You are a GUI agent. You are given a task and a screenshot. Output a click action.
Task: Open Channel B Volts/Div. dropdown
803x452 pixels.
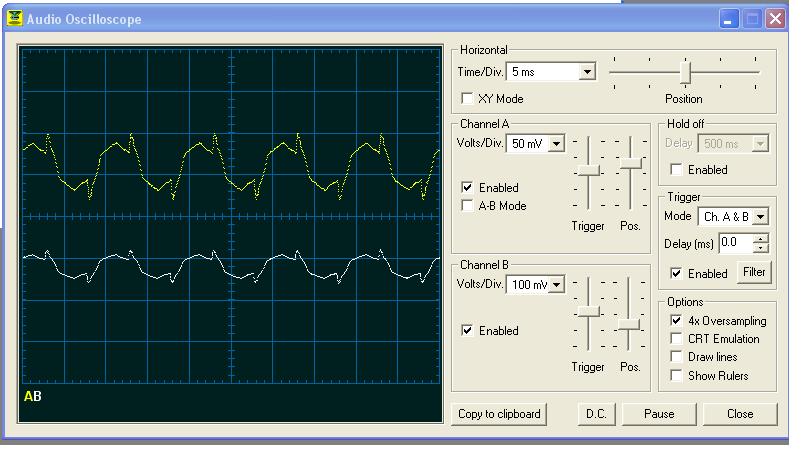pos(556,285)
